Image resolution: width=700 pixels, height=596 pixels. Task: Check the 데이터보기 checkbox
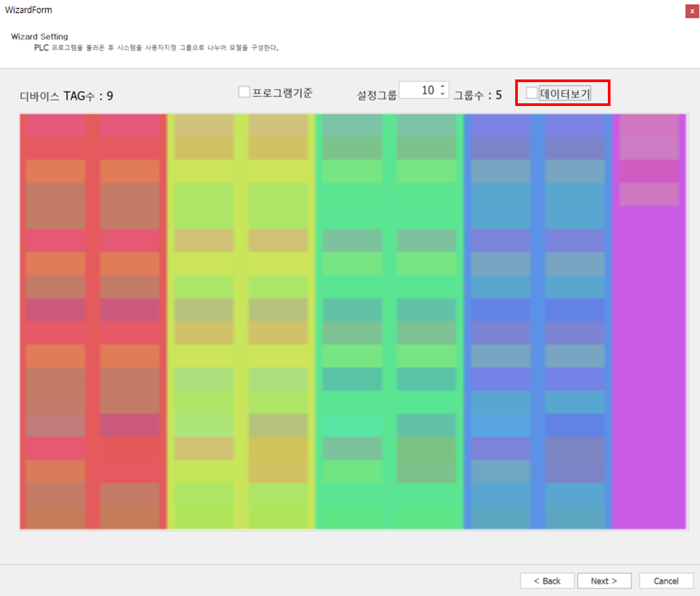[532, 93]
